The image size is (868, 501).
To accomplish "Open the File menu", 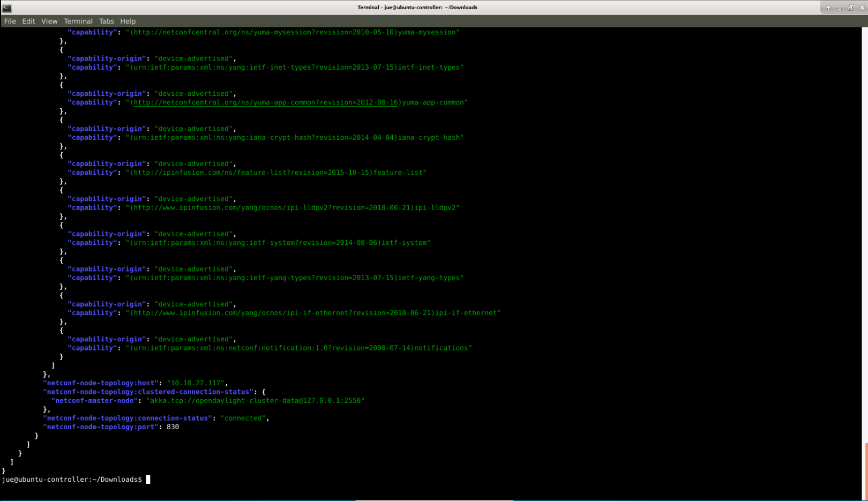I will (10, 21).
